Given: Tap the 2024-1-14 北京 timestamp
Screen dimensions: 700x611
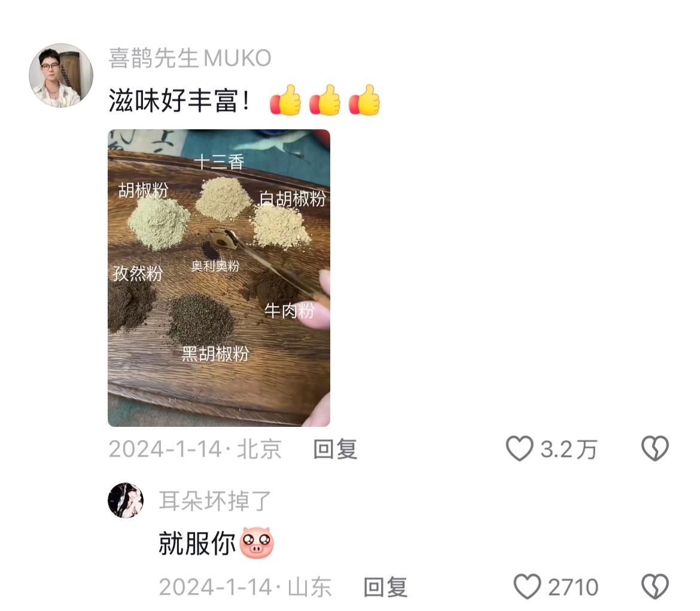Looking at the screenshot, I should coord(195,448).
